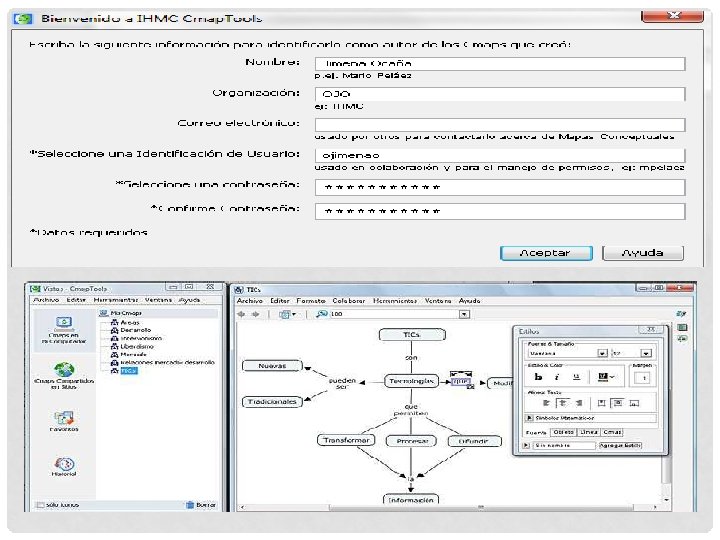Open Colaborar menu in TICs window
The height and width of the screenshot is (540, 720).
349,301
